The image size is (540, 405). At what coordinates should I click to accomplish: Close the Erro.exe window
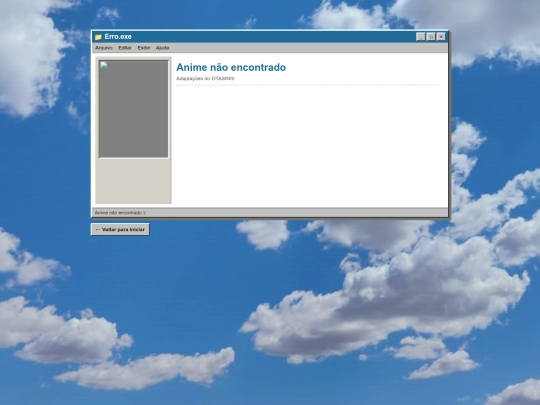[x=441, y=37]
